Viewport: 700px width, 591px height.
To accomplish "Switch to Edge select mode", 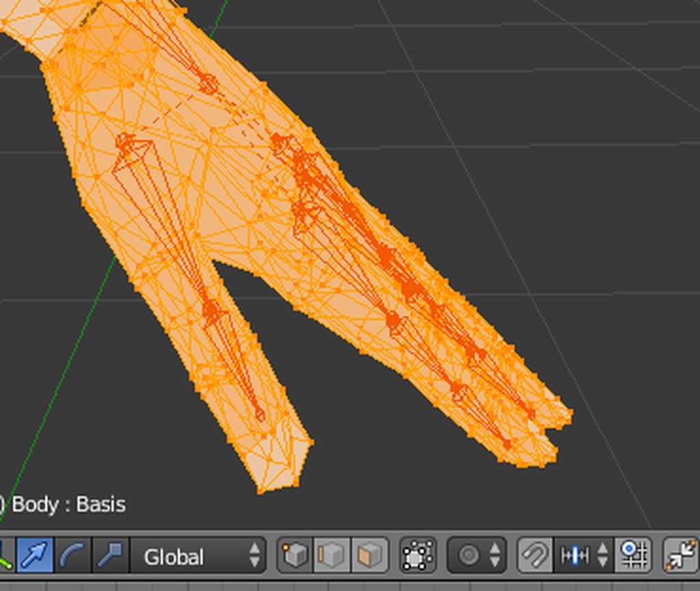I will (x=332, y=555).
